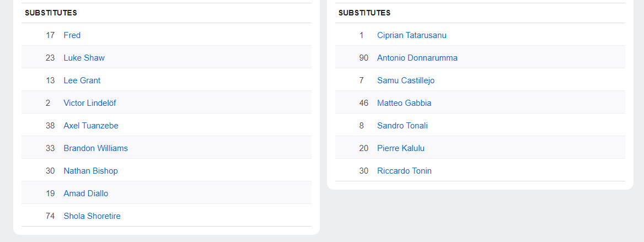Select Nathan Bishop from substitutes
The height and width of the screenshot is (242, 644).
[90, 171]
